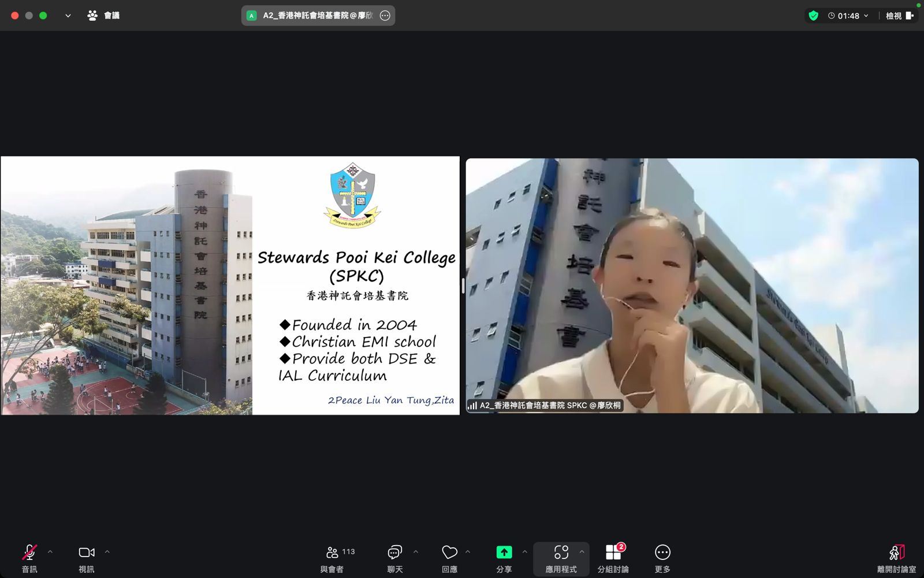Open breakout rooms panel
Screen dimensions: 924x578
pos(613,558)
